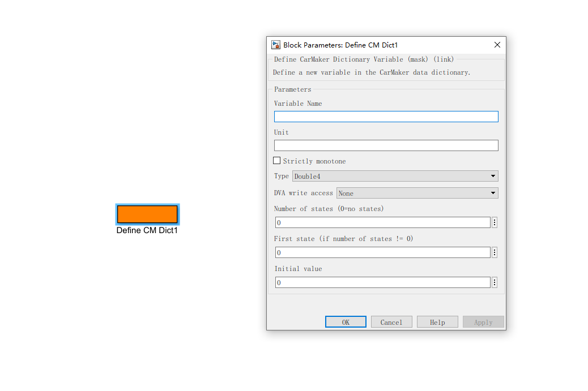Click the Cancel button
The height and width of the screenshot is (391, 588).
391,322
